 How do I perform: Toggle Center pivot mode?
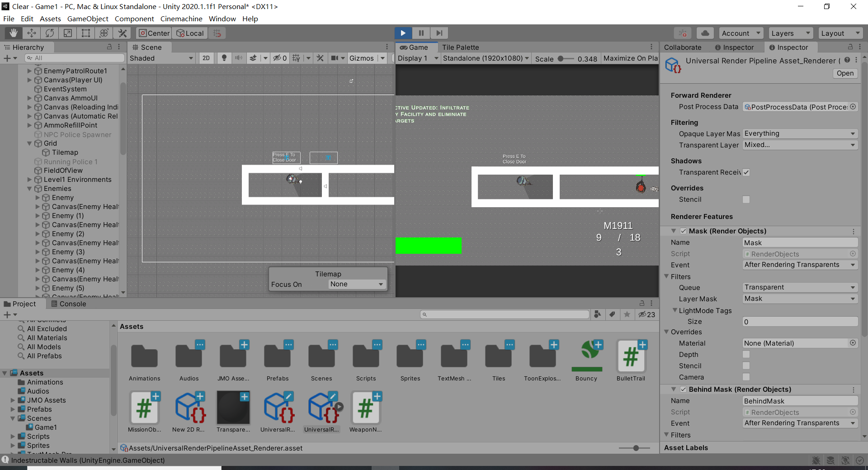154,33
